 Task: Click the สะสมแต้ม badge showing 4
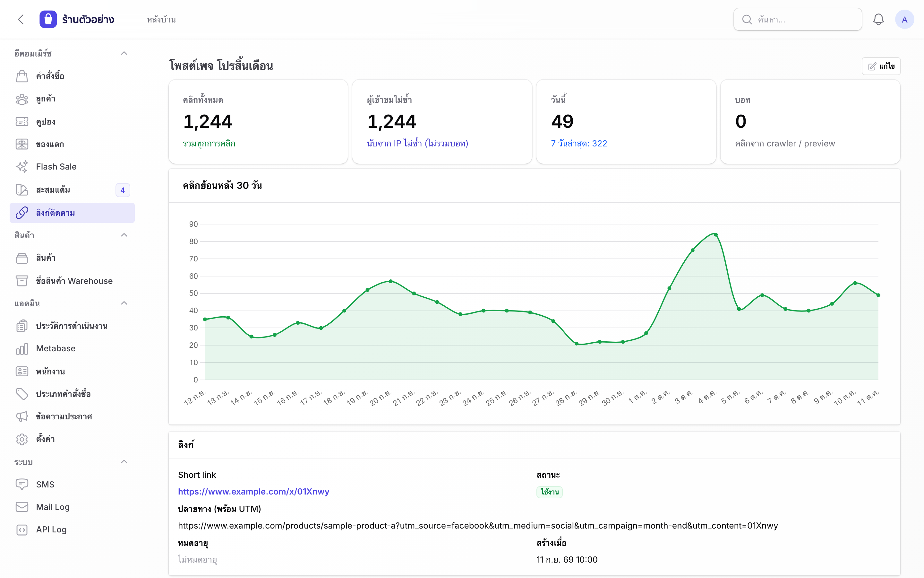point(123,190)
